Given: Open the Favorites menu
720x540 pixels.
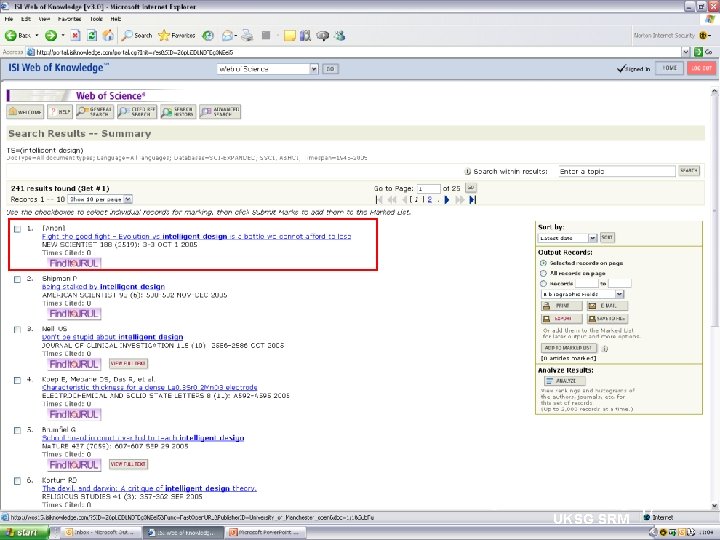Looking at the screenshot, I should click(x=69, y=19).
